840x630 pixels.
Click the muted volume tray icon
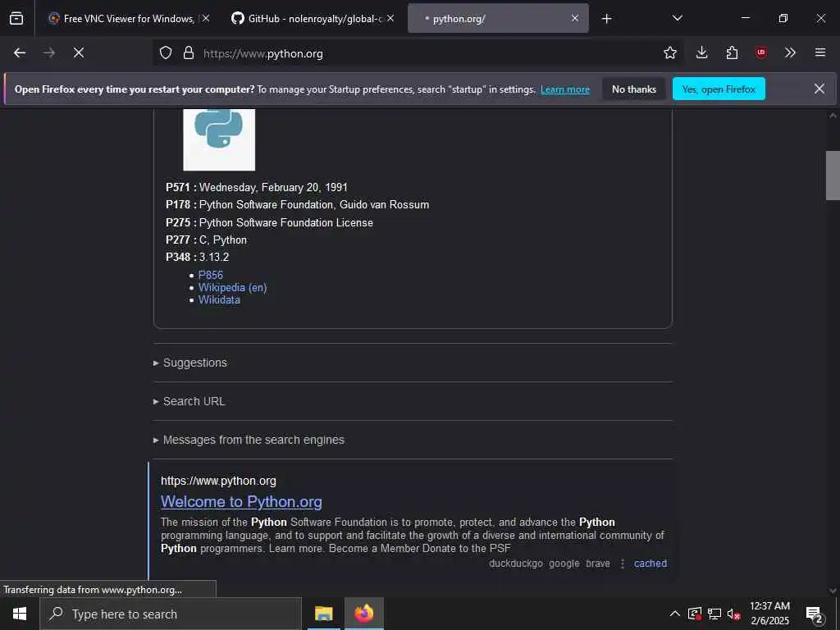[733, 614]
